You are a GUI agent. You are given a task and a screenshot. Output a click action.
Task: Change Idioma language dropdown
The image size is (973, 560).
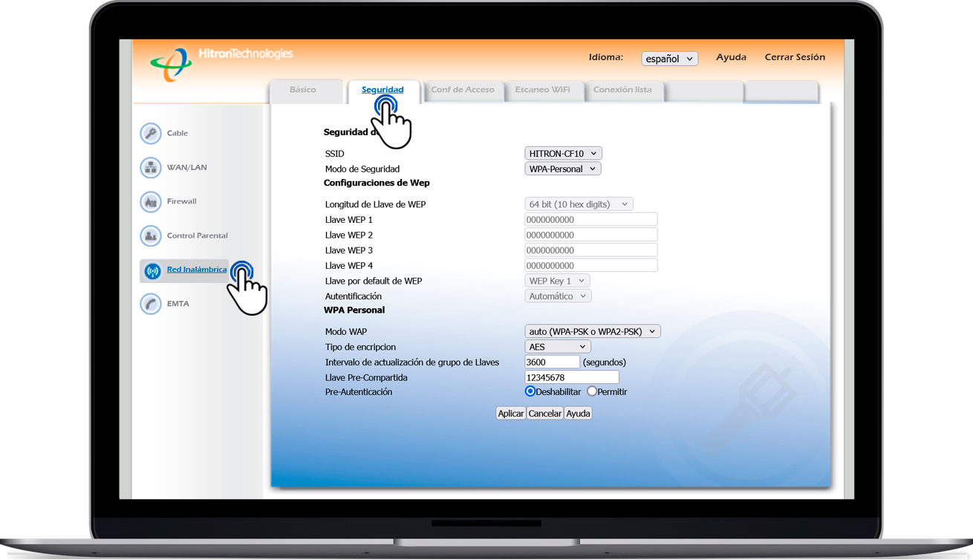[669, 58]
